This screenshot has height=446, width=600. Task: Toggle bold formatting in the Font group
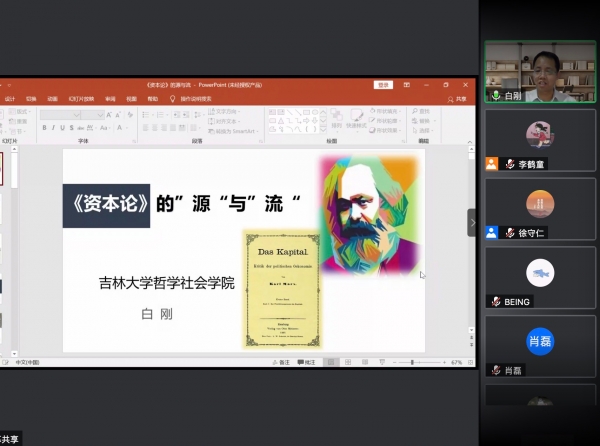tap(44, 128)
